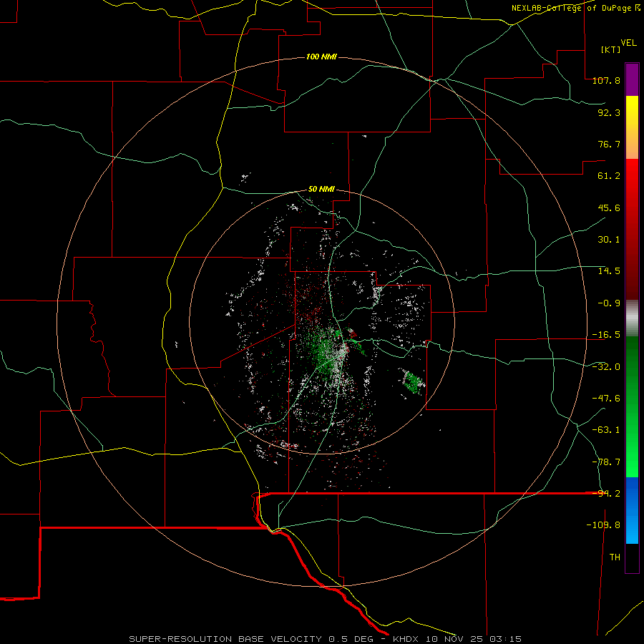Click the VEL legend title
Screen dimensions: 644x644
pos(629,43)
